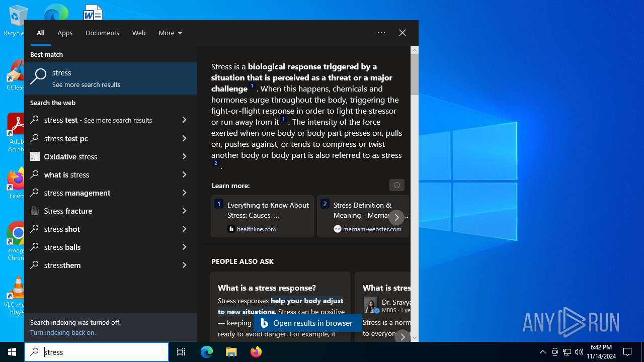Image resolution: width=644 pixels, height=362 pixels.
Task: Open search options three-dots menu
Action: (x=381, y=33)
